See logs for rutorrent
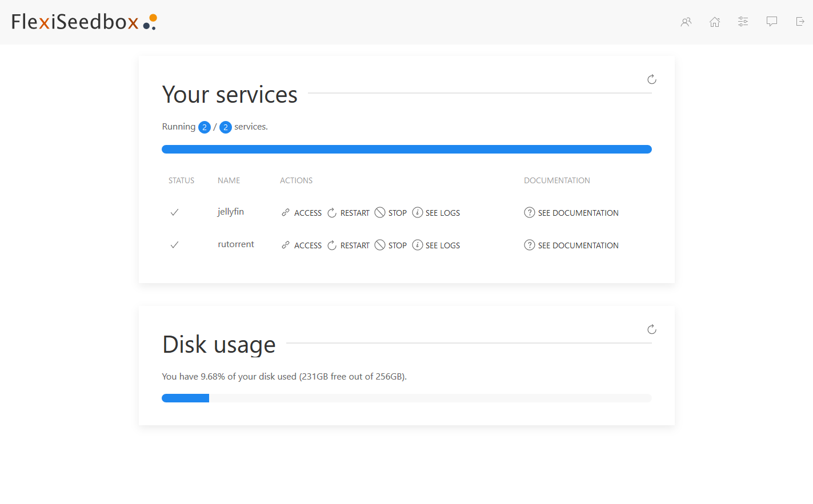Screen dimensions: 813x504 pyautogui.click(x=436, y=245)
